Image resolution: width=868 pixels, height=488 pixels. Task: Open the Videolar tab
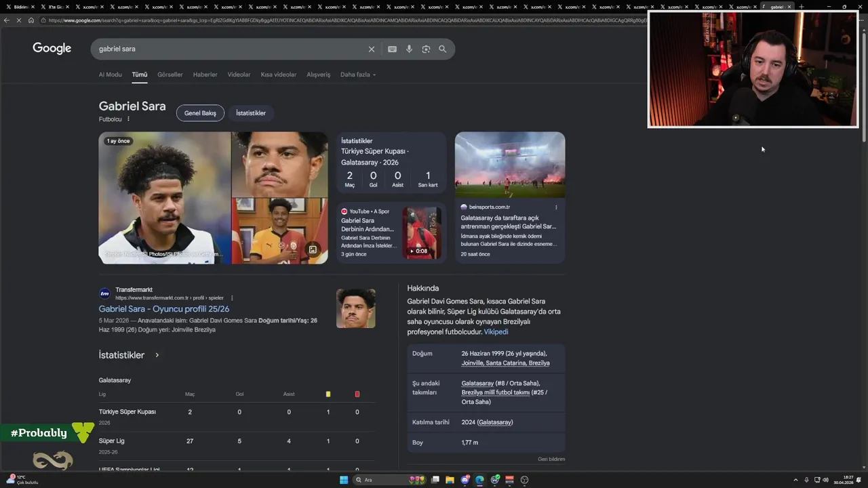tap(239, 75)
